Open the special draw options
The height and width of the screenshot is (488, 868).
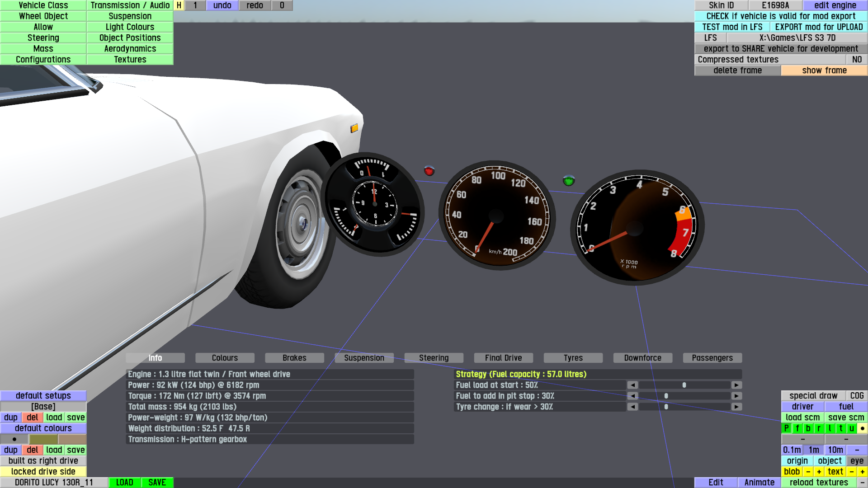tap(813, 396)
